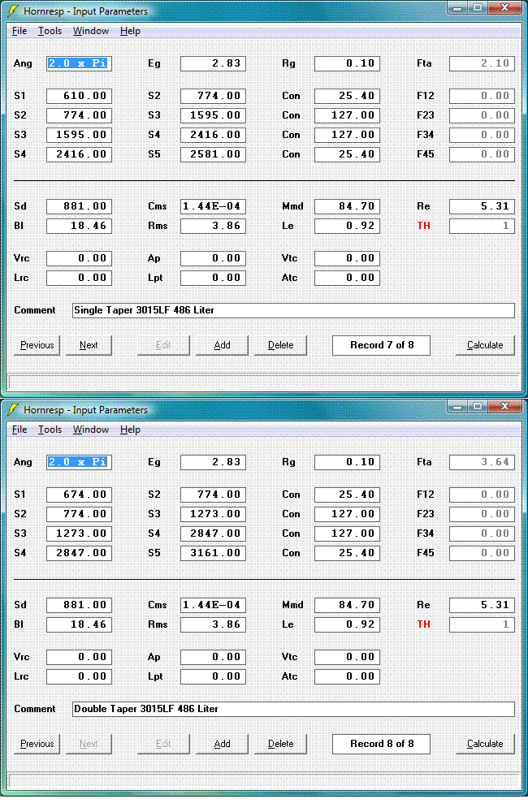Click Calculate in Record 7 window

tap(485, 345)
